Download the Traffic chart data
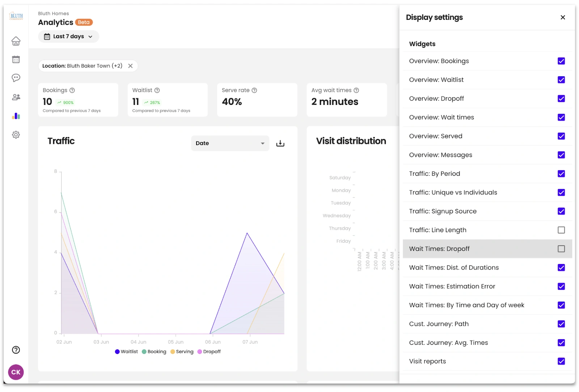This screenshot has width=579, height=392. 280,144
